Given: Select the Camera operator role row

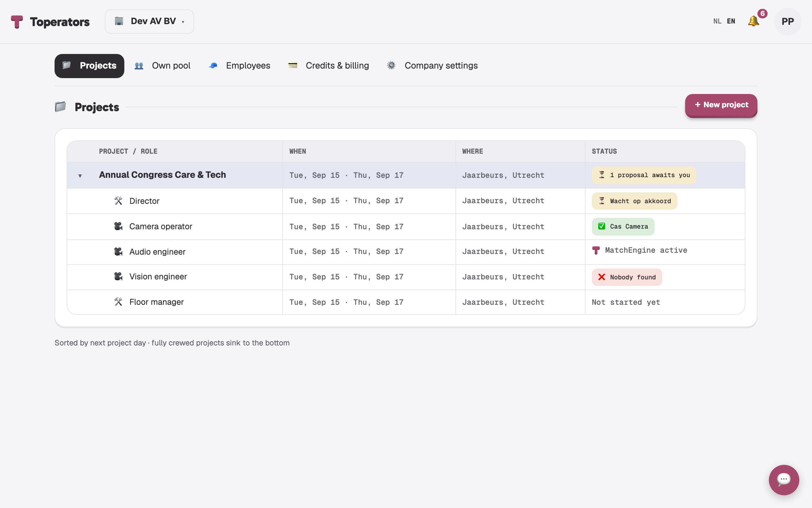Looking at the screenshot, I should 406,226.
